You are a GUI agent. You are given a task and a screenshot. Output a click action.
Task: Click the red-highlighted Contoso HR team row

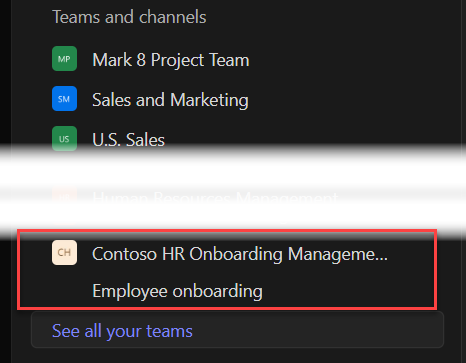(227, 269)
